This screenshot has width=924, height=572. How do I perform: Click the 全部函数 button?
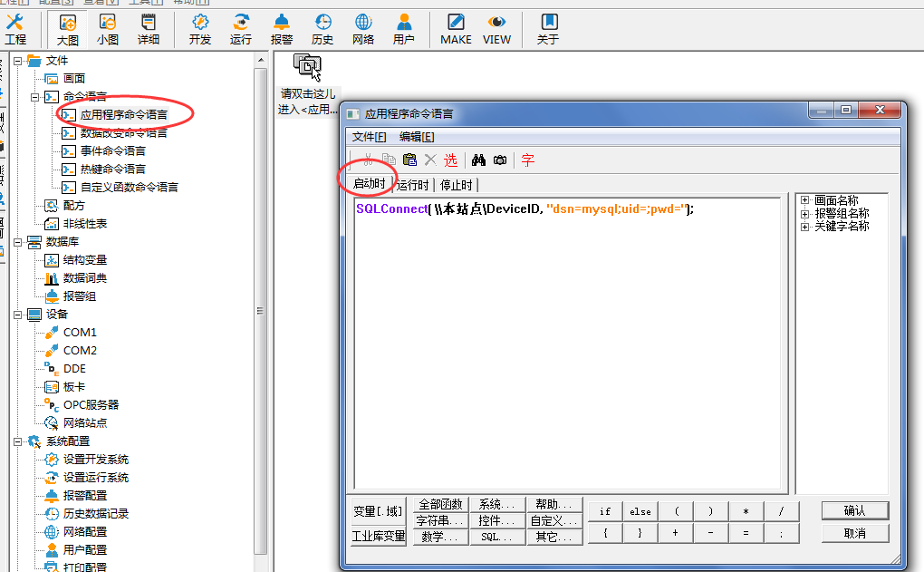(441, 504)
